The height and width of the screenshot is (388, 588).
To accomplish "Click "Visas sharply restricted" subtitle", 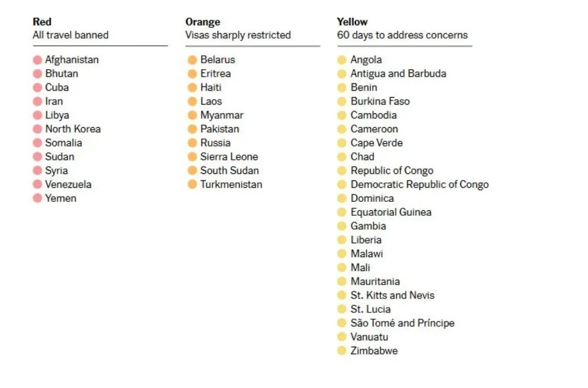I will pyautogui.click(x=238, y=36).
